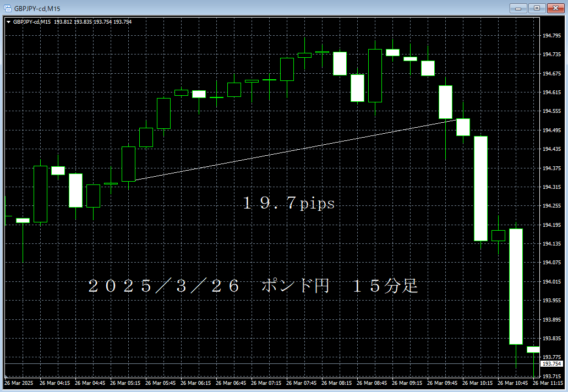Click the chart window icon in the title bar
Image resolution: width=568 pixels, height=392 pixels.
[8, 8]
